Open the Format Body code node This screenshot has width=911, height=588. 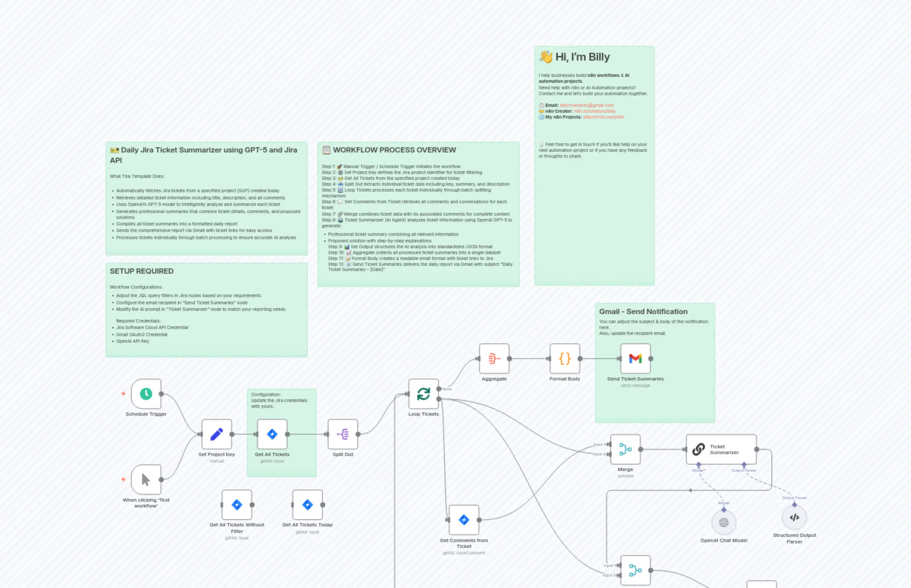(x=564, y=359)
